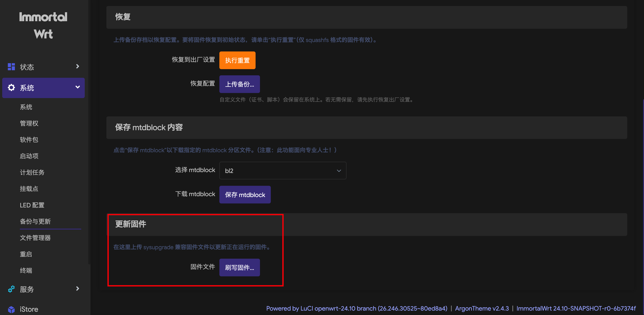Viewport: 644px width, 315px height.
Task: Open the 文件管理器 menu item
Action: point(35,238)
